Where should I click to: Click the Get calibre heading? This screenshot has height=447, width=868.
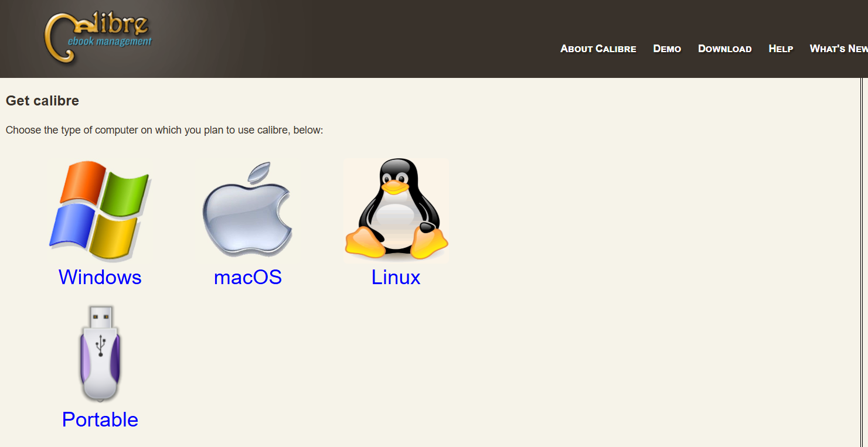point(42,101)
